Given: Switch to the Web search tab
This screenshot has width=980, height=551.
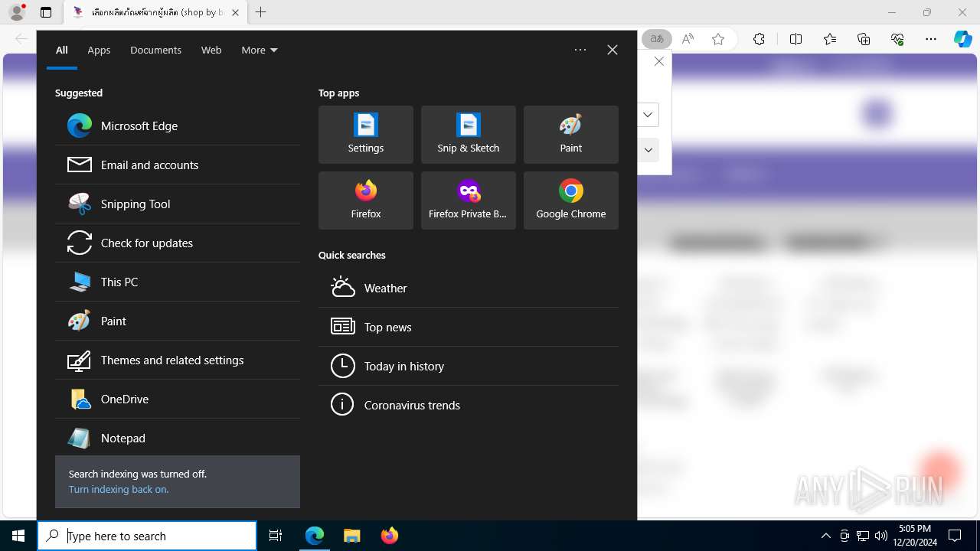Looking at the screenshot, I should [x=211, y=50].
